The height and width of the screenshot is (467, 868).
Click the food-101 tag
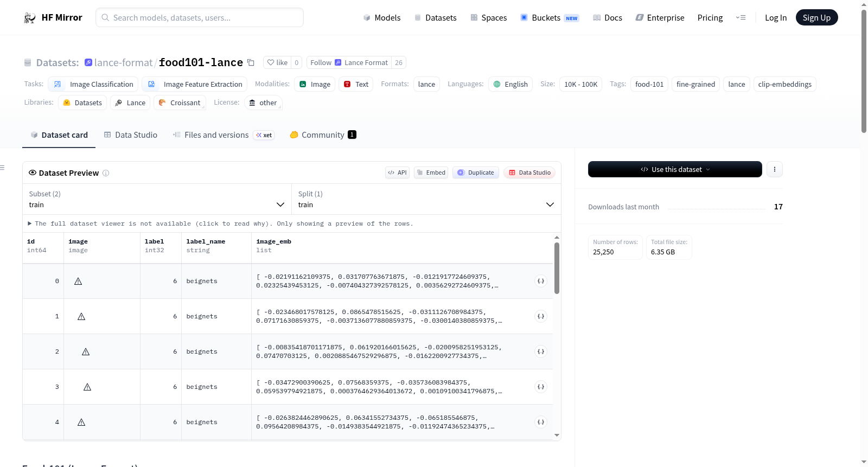tap(649, 84)
